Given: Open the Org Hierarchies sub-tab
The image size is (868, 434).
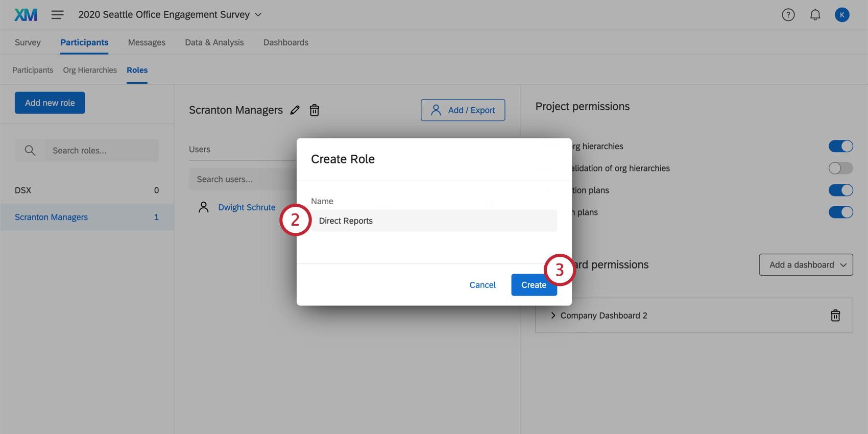Looking at the screenshot, I should (90, 70).
